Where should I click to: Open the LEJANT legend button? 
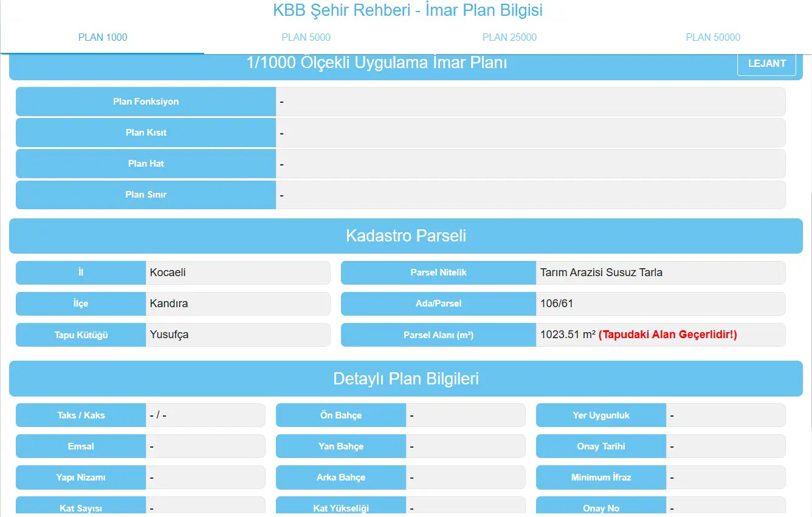[766, 63]
